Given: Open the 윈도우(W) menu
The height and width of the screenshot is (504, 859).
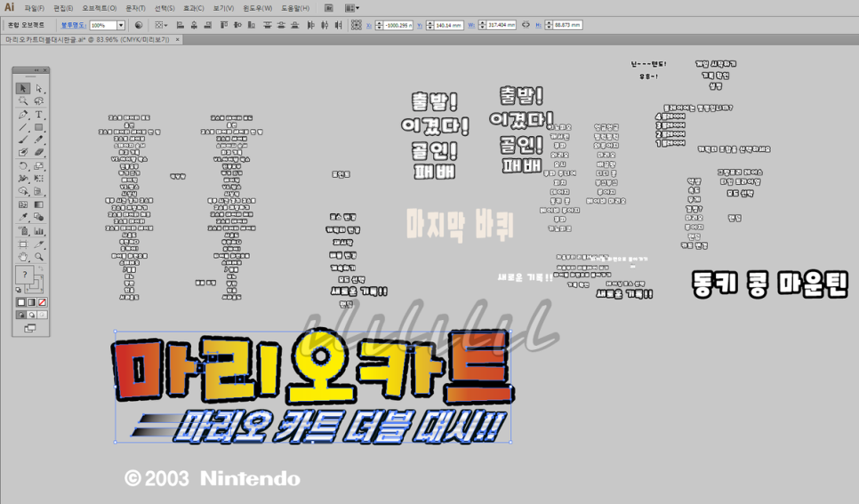Looking at the screenshot, I should 258,8.
